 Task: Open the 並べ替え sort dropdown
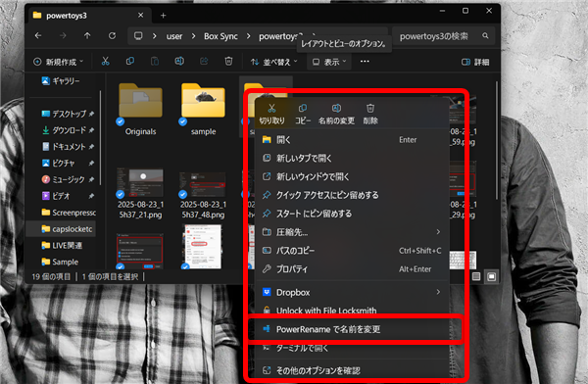click(274, 62)
